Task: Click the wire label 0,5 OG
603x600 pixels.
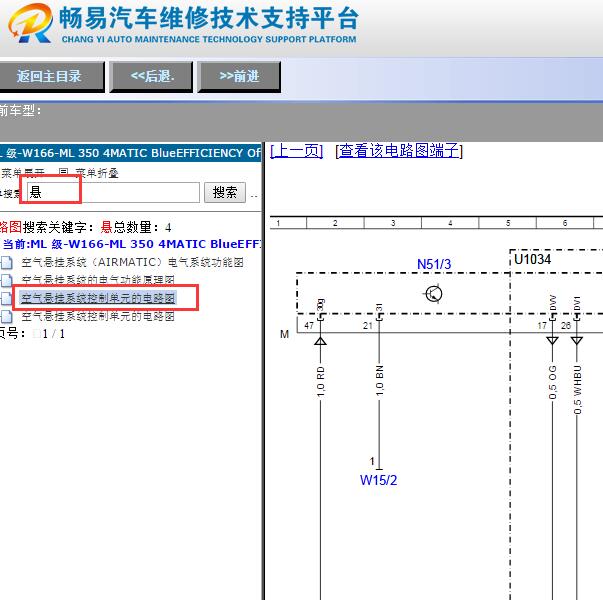Action: pos(553,382)
